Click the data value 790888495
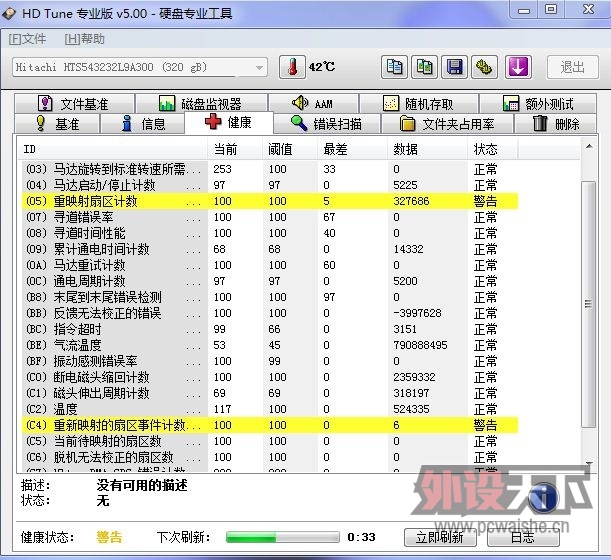The image size is (611, 560). click(x=420, y=345)
